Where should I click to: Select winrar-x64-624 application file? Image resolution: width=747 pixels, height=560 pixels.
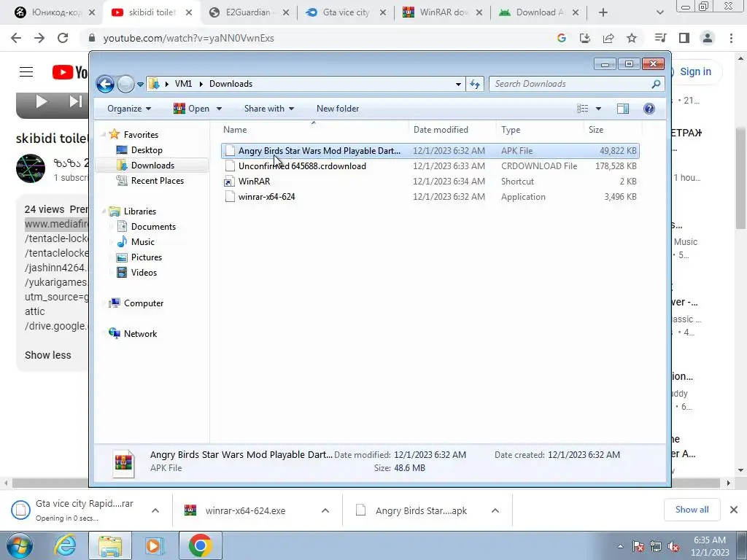[x=430, y=197]
